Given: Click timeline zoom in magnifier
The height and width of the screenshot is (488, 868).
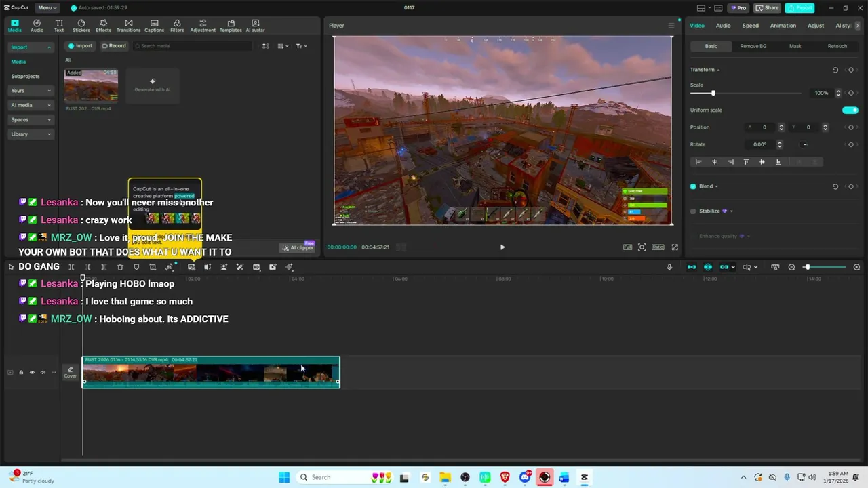Looking at the screenshot, I should (x=856, y=267).
